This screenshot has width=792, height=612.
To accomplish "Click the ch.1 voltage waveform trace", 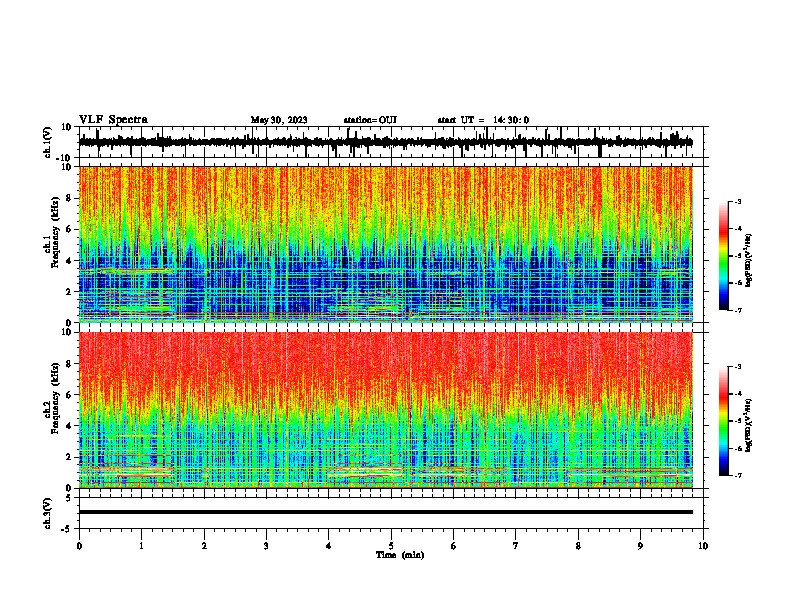I will [x=385, y=142].
